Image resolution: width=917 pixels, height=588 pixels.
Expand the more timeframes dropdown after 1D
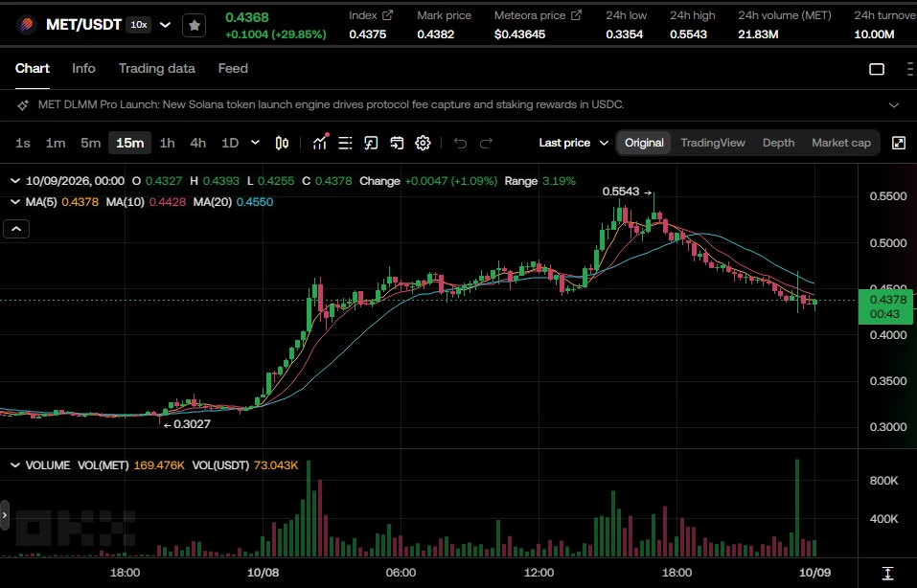click(x=255, y=143)
